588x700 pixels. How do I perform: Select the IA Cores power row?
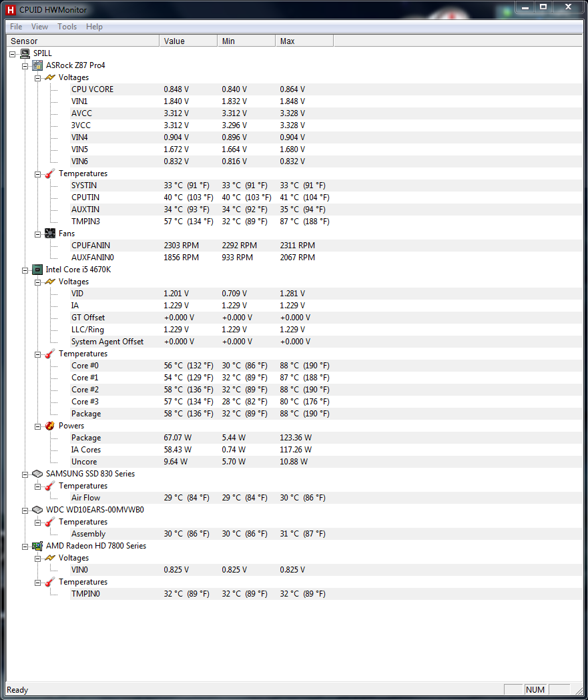[326, 450]
